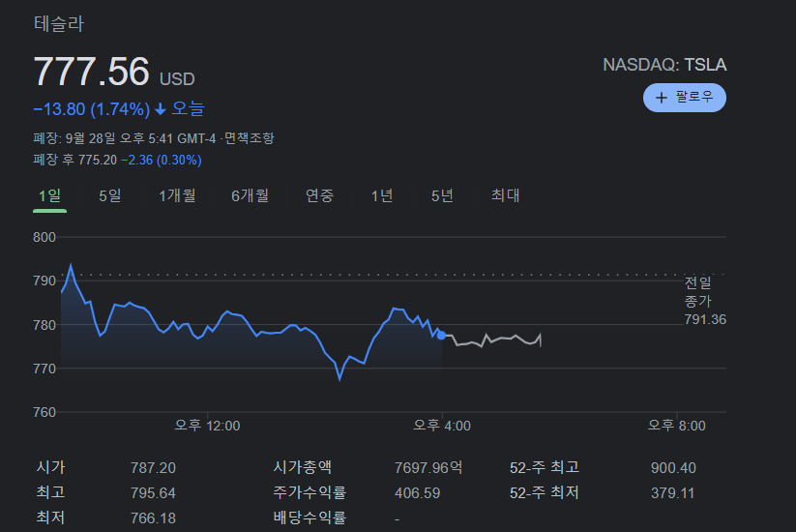Show the 6개월 chart range

pos(250,195)
